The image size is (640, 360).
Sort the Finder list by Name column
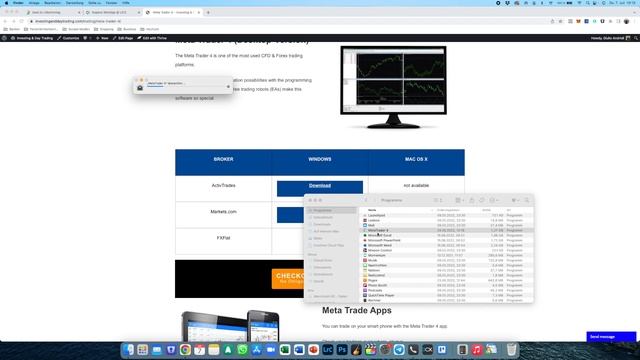(372, 210)
